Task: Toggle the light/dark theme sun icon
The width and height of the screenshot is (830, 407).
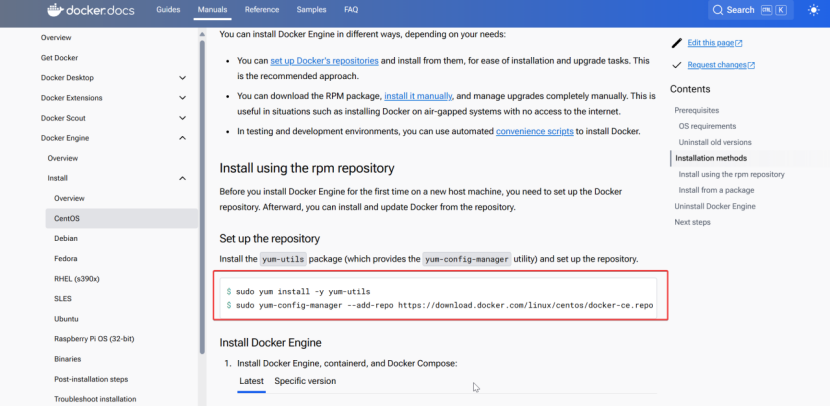Action: 814,10
